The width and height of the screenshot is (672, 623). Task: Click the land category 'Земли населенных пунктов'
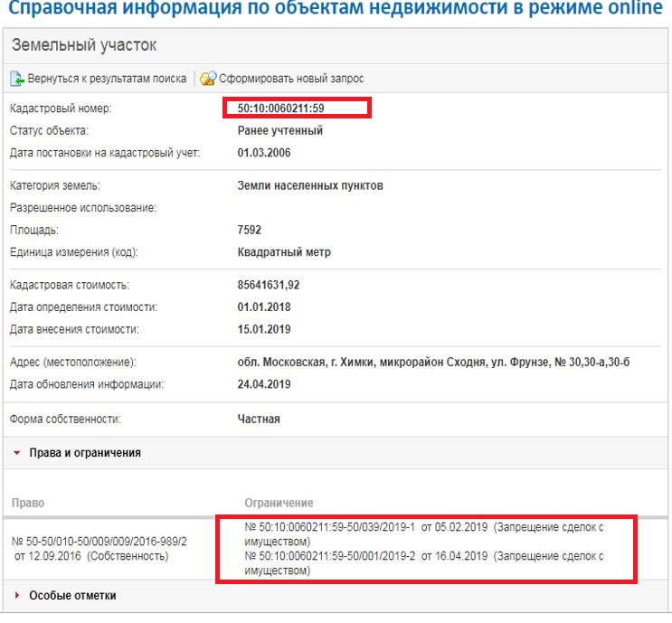pos(310,186)
